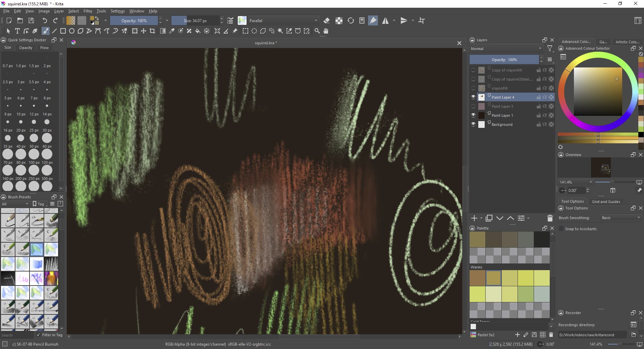Click the Tag button in Brush Presets

(38, 204)
